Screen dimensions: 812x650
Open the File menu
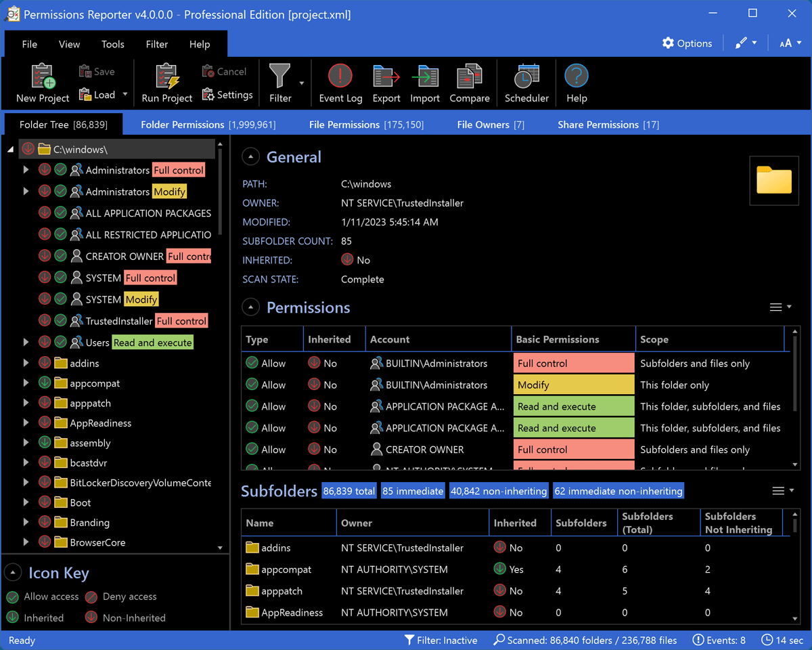[29, 44]
